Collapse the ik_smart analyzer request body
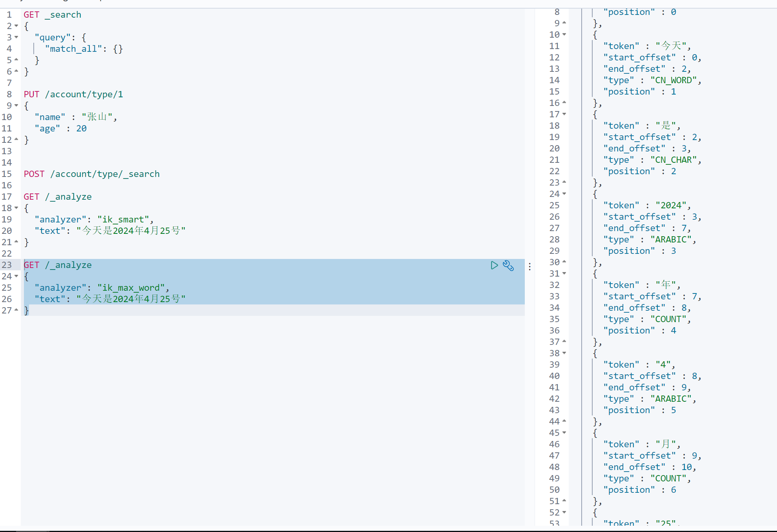 pos(16,208)
